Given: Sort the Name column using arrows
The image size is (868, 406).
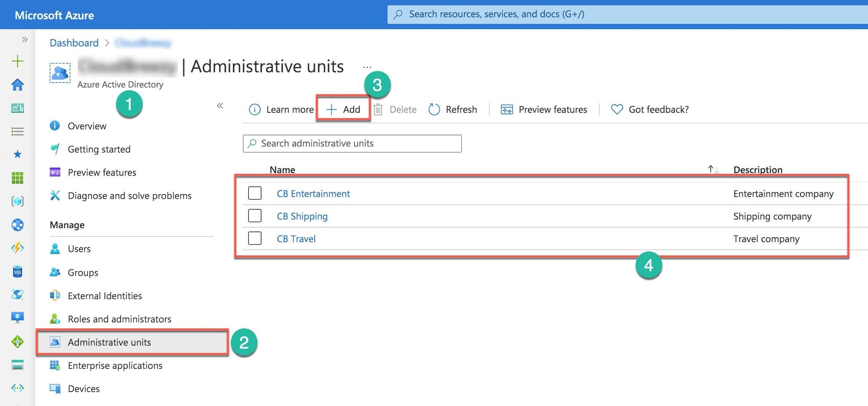Looking at the screenshot, I should pyautogui.click(x=713, y=169).
